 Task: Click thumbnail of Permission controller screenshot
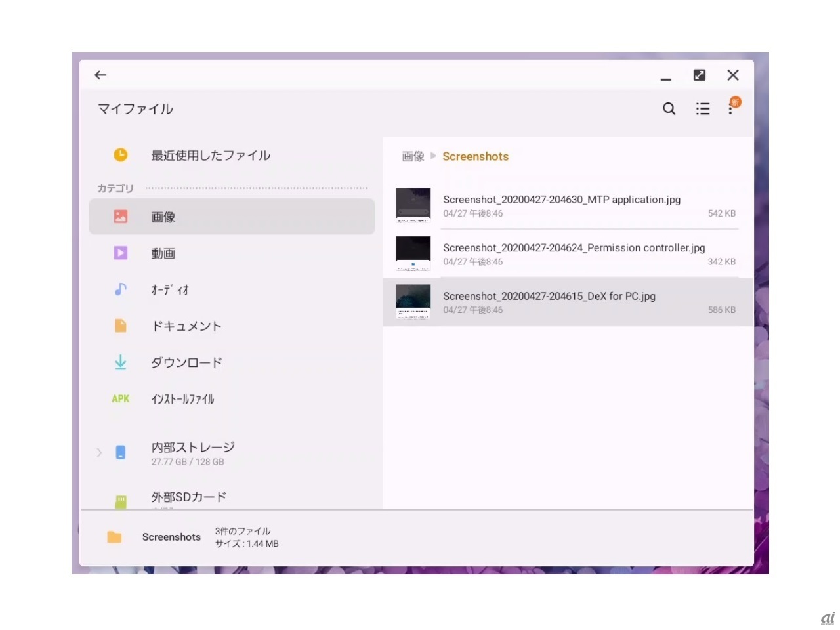coord(413,254)
